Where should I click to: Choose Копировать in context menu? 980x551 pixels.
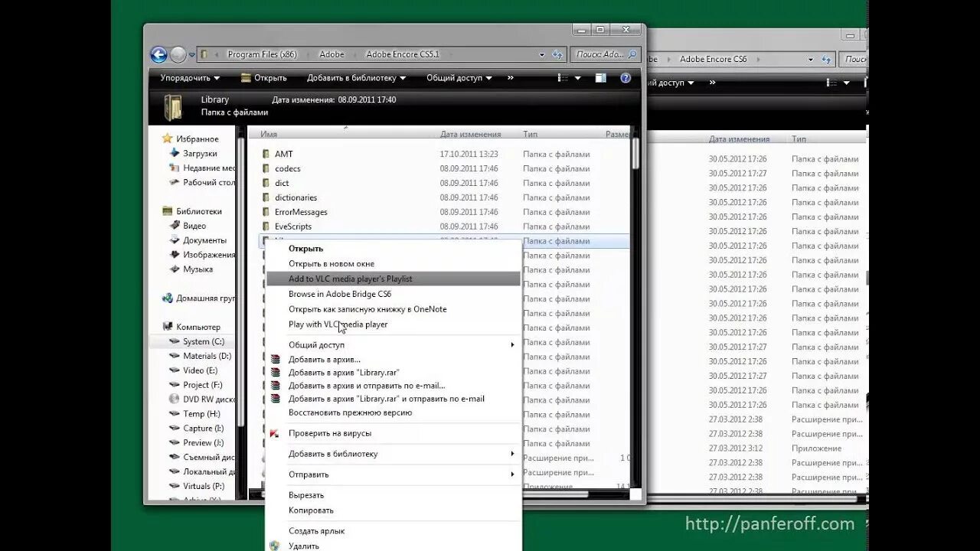coord(393,510)
